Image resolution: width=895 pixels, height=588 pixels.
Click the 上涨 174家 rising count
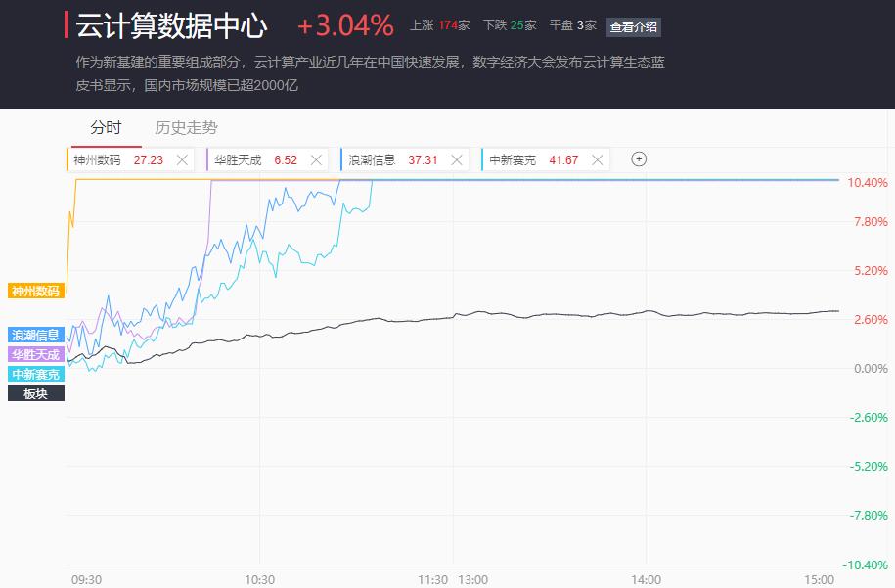(439, 25)
